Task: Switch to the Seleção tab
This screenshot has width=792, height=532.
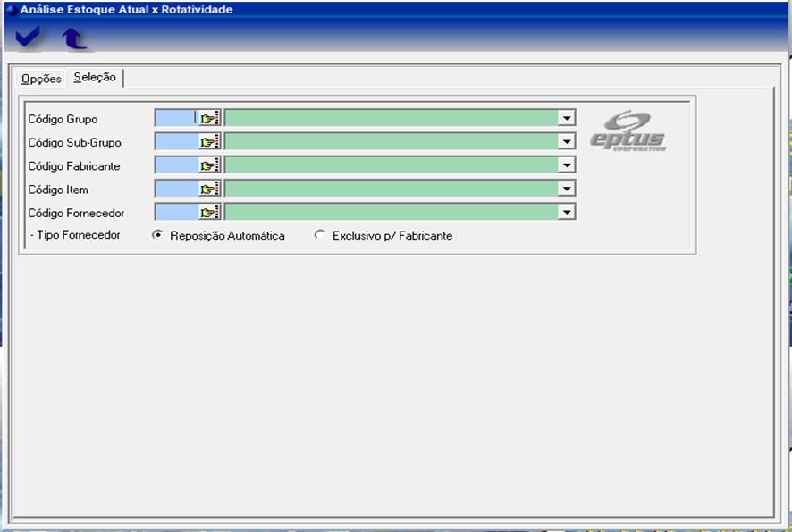Action: [x=95, y=78]
